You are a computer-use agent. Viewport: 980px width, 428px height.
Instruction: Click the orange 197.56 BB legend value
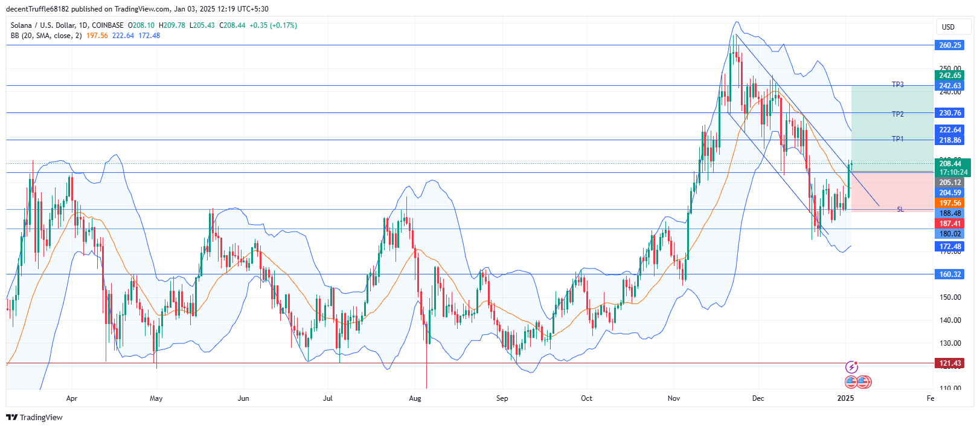tap(97, 36)
